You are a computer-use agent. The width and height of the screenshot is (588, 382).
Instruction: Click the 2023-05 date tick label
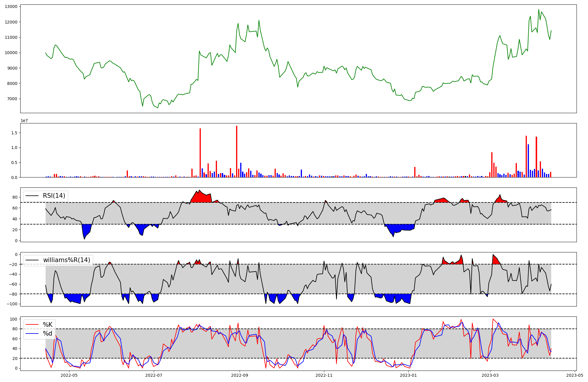pyautogui.click(x=575, y=375)
